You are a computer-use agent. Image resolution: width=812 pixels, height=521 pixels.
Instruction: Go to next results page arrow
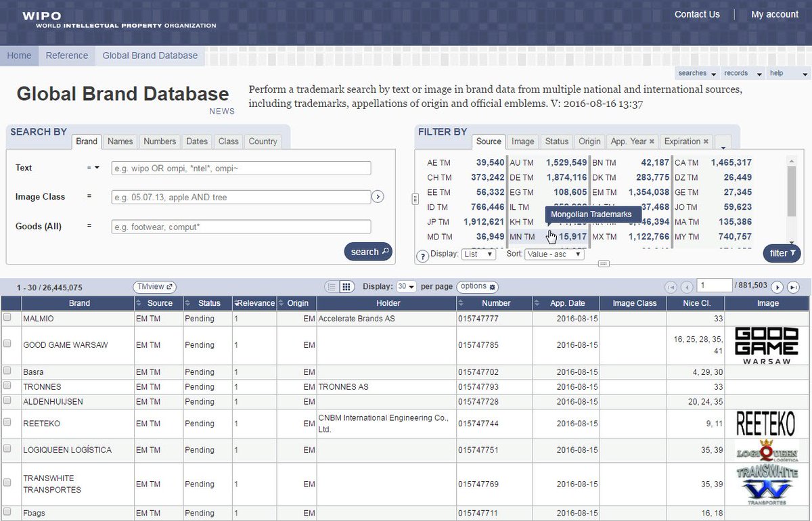[777, 287]
